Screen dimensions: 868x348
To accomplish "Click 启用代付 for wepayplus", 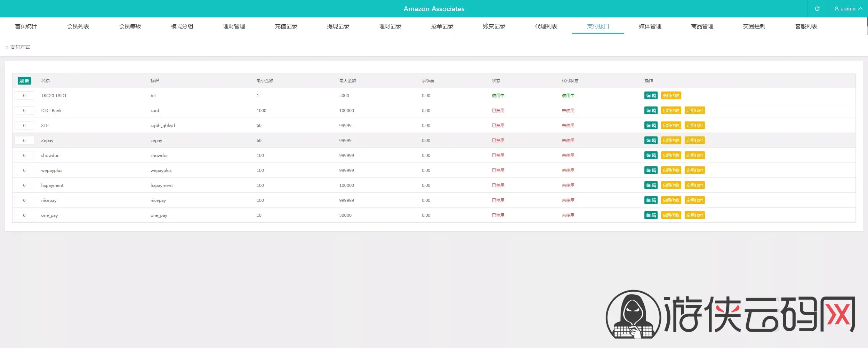I will pyautogui.click(x=695, y=170).
